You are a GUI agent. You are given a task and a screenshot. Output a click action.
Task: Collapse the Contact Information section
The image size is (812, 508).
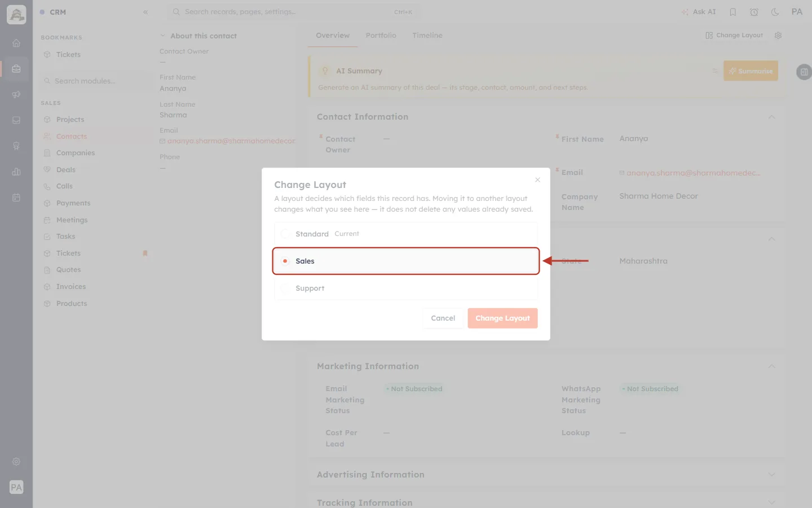[x=771, y=117]
